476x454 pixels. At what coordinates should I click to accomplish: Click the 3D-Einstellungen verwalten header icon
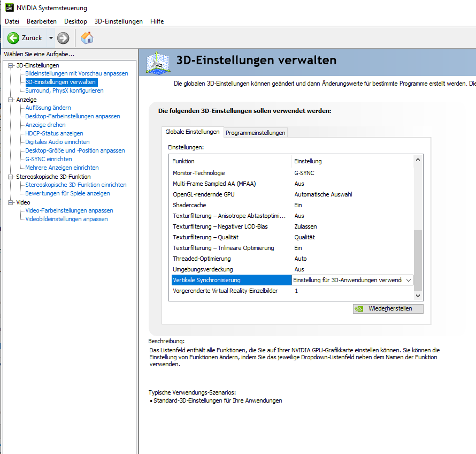[x=158, y=63]
